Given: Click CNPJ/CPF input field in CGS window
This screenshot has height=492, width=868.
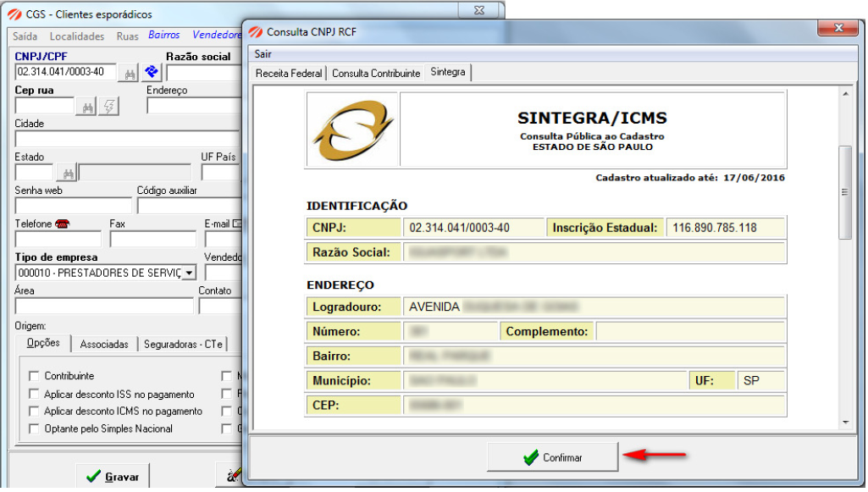Looking at the screenshot, I should point(65,72).
